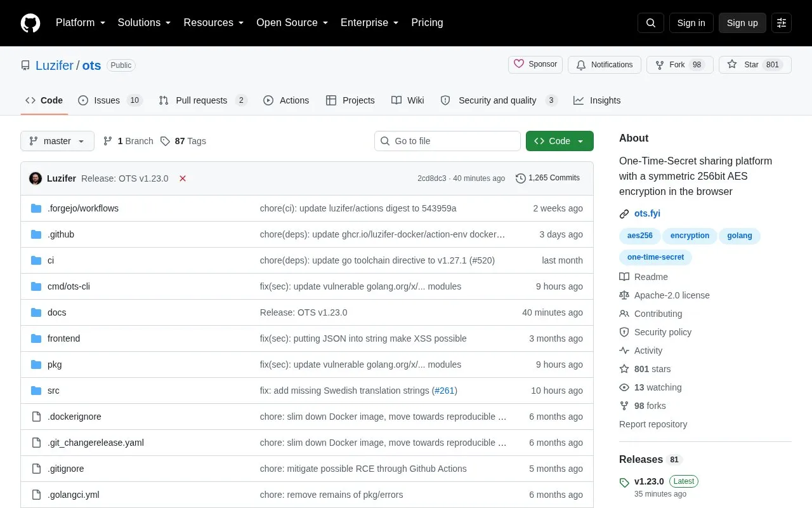Viewport: 812px width, 508px height.
Task: Expand the Enterprise menu
Action: tap(370, 23)
